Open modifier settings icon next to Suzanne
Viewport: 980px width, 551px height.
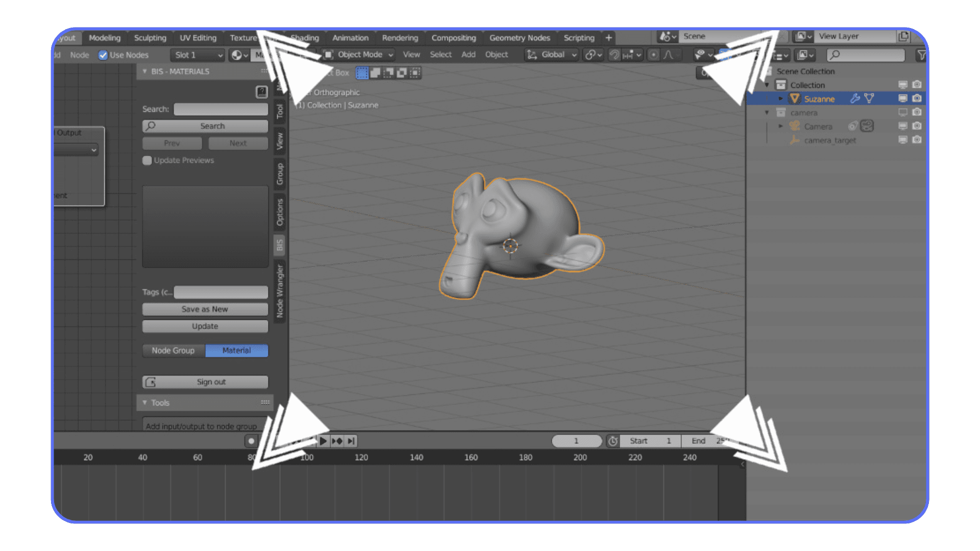click(x=855, y=98)
